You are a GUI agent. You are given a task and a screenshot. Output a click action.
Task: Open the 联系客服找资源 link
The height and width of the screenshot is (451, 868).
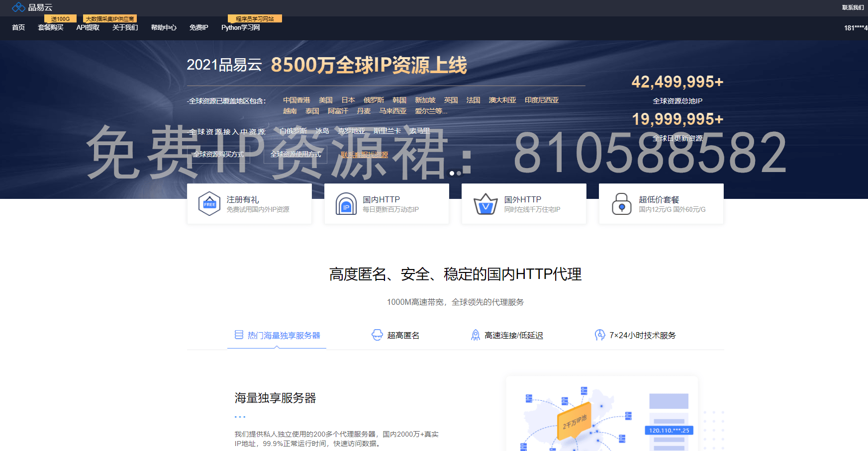coord(364,155)
